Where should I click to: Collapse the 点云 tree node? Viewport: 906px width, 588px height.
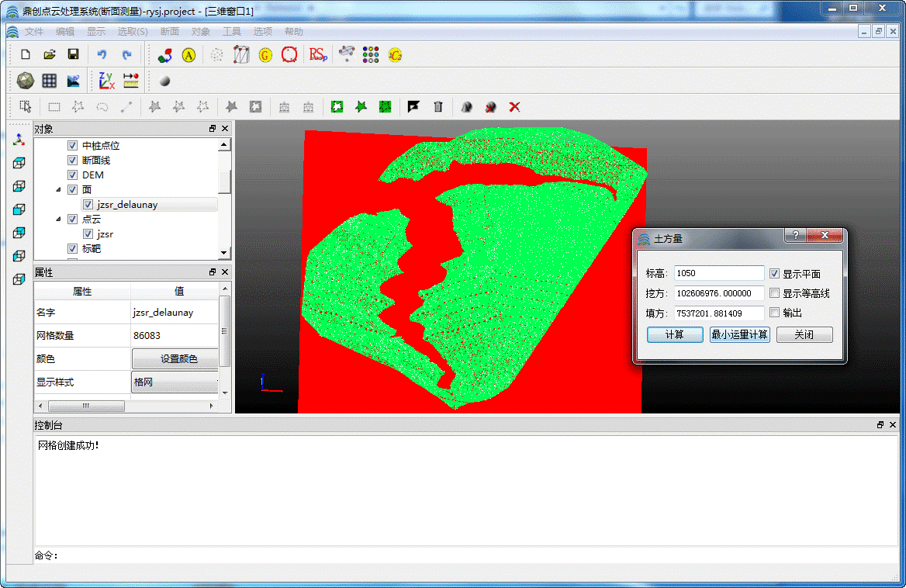58,220
